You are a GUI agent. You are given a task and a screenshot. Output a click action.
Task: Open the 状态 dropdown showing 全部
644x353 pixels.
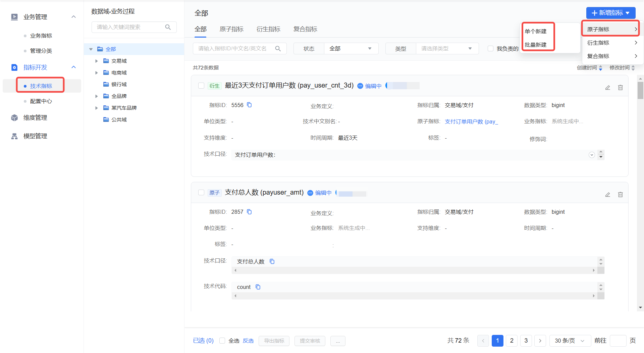tap(351, 49)
